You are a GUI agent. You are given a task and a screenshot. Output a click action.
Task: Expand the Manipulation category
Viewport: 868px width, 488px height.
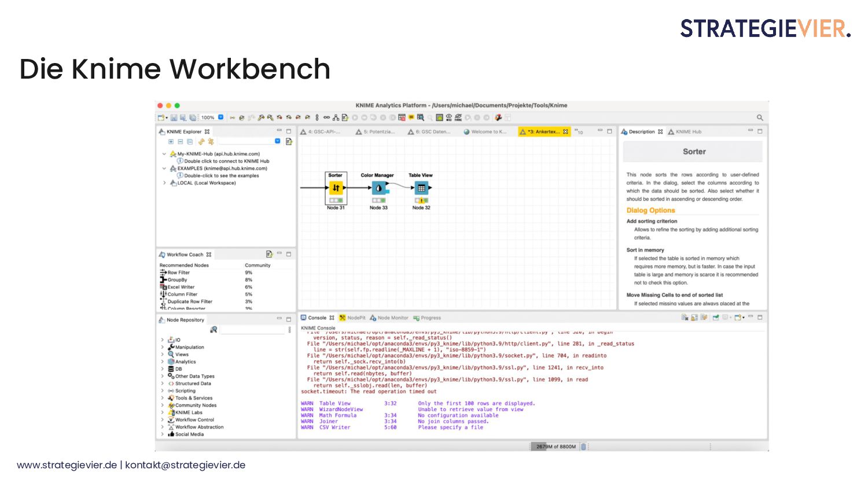pyautogui.click(x=162, y=347)
